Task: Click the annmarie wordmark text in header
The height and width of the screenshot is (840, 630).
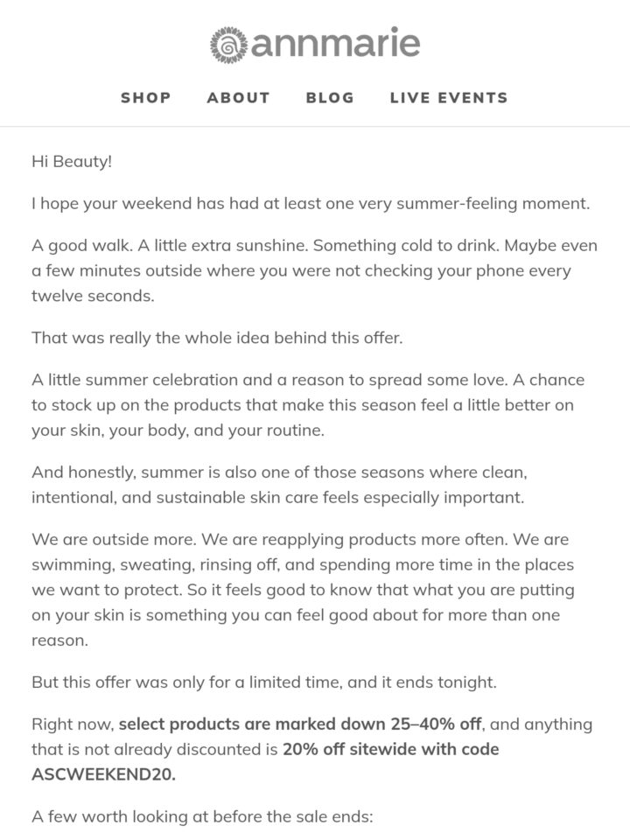Action: (335, 43)
